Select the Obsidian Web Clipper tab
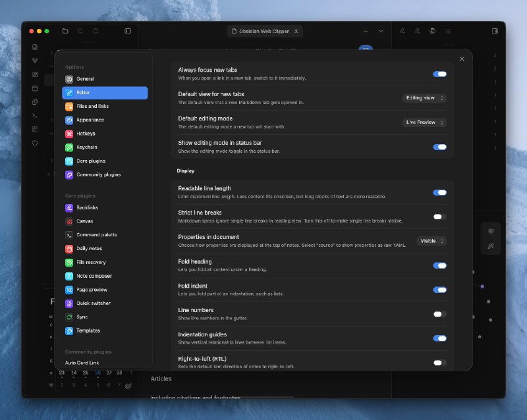 [x=263, y=31]
